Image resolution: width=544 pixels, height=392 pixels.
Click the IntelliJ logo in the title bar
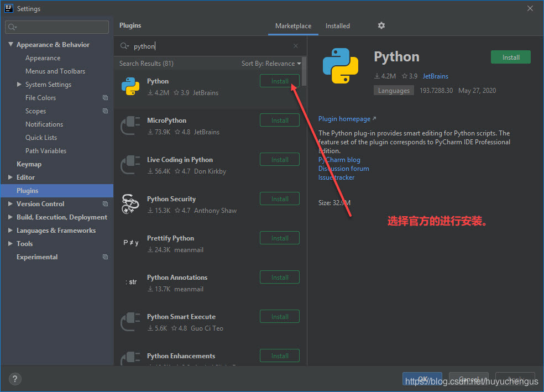tap(9, 8)
